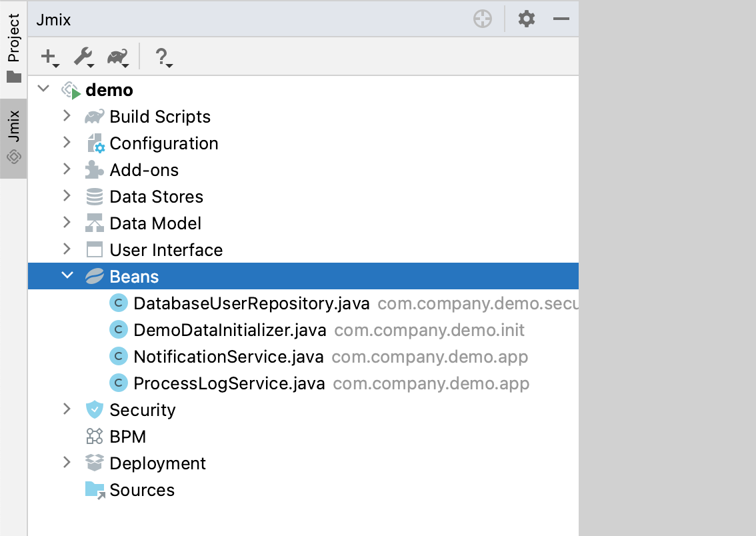The width and height of the screenshot is (756, 536).
Task: Click the DatabaseUserRepository class icon
Action: tap(119, 303)
